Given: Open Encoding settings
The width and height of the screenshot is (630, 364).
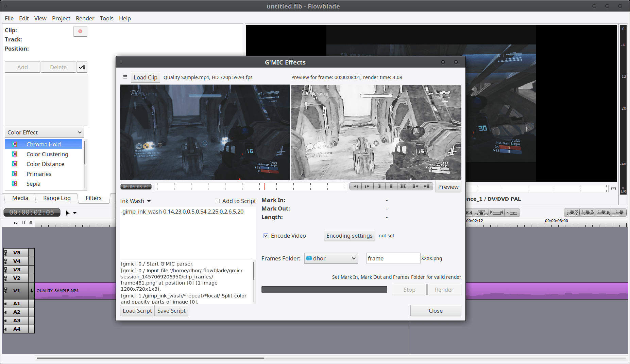Looking at the screenshot, I should click(349, 236).
